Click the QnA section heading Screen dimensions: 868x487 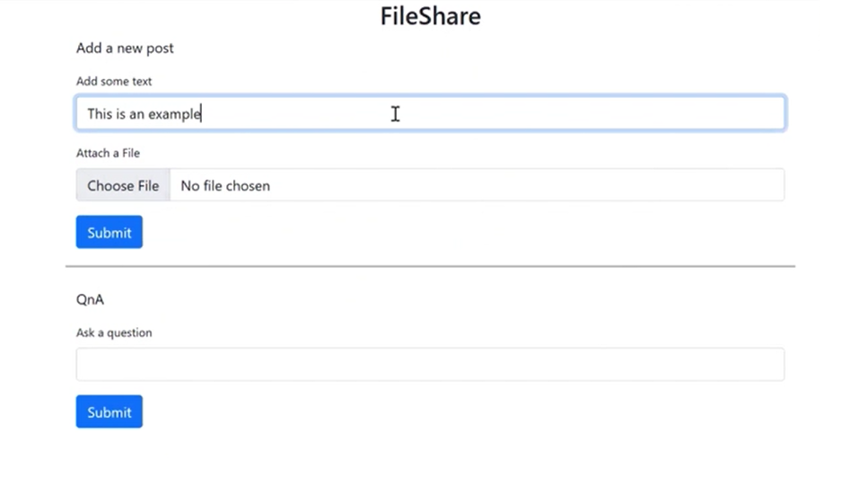[x=90, y=300]
